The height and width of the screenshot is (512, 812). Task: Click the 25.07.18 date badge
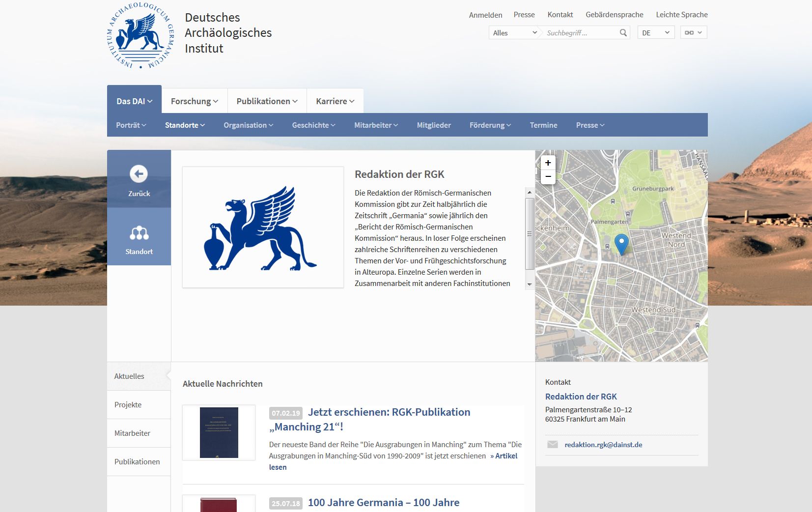[x=286, y=503]
